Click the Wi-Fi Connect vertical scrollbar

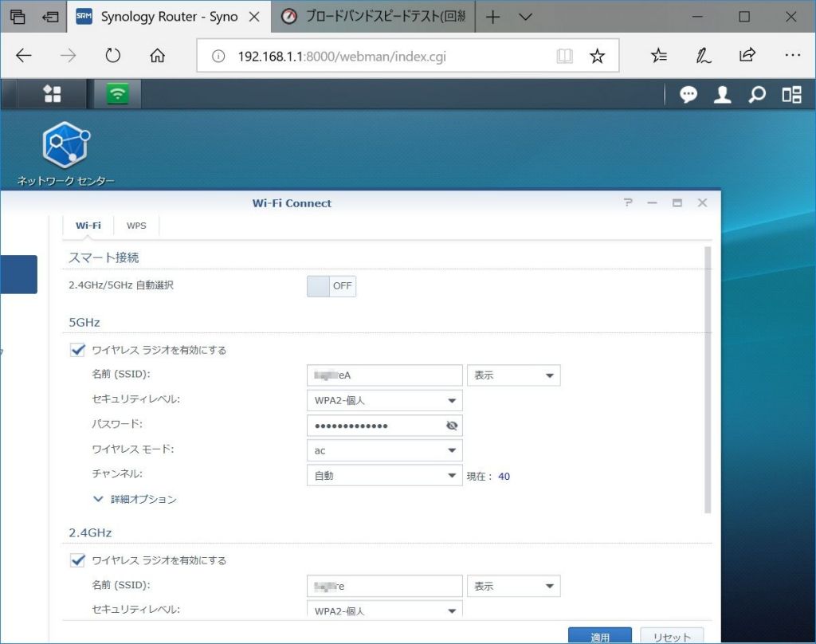708,380
